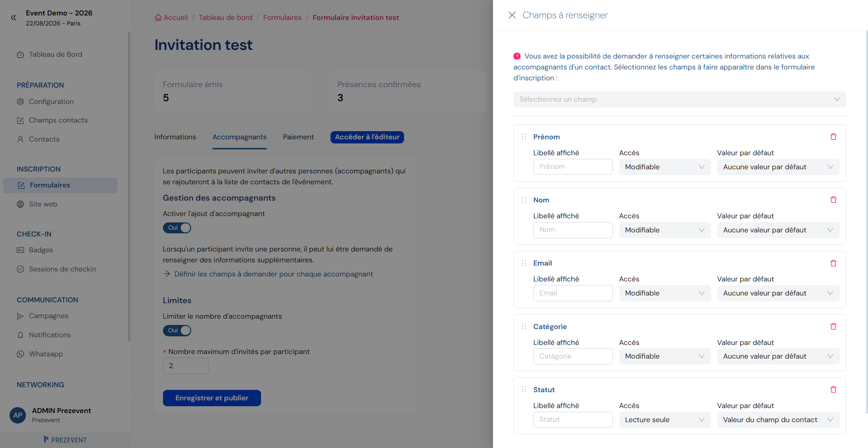Go to Tableau de bord breadcrumb link

point(226,17)
